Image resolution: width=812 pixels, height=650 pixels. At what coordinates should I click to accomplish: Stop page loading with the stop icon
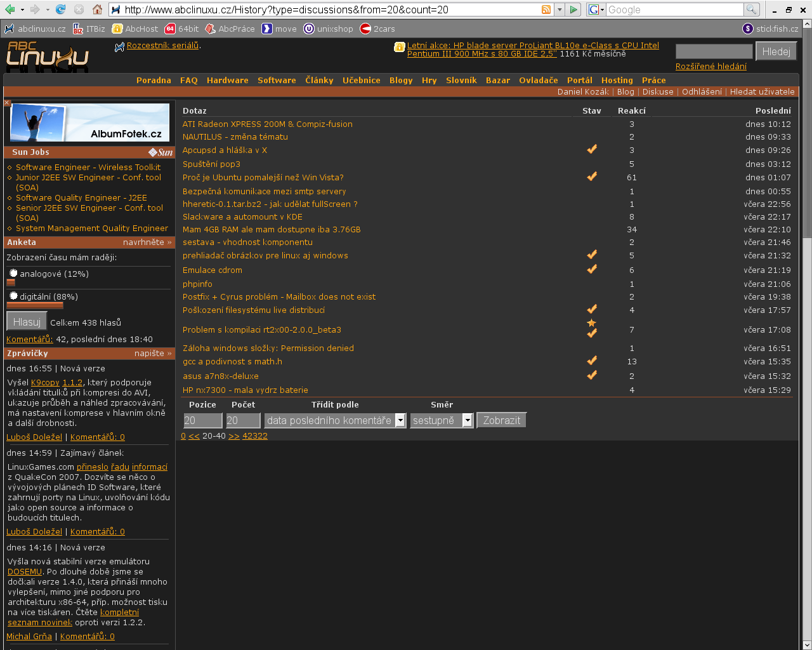[79, 10]
